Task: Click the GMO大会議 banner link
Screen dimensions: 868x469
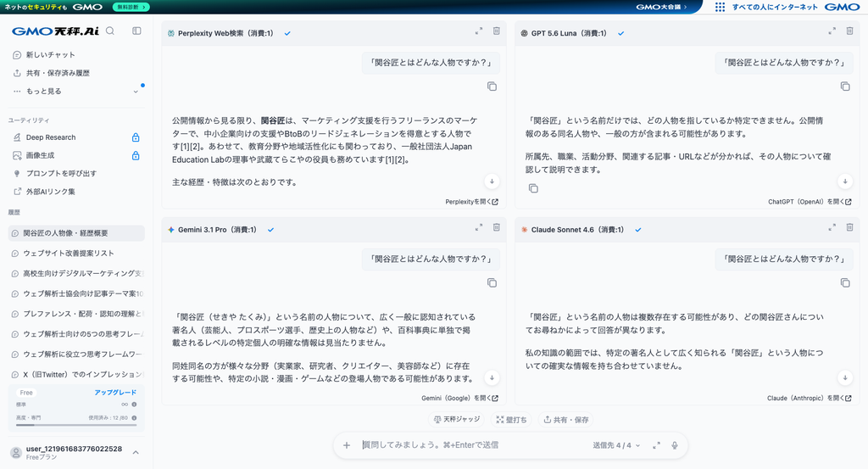Action: (x=661, y=7)
